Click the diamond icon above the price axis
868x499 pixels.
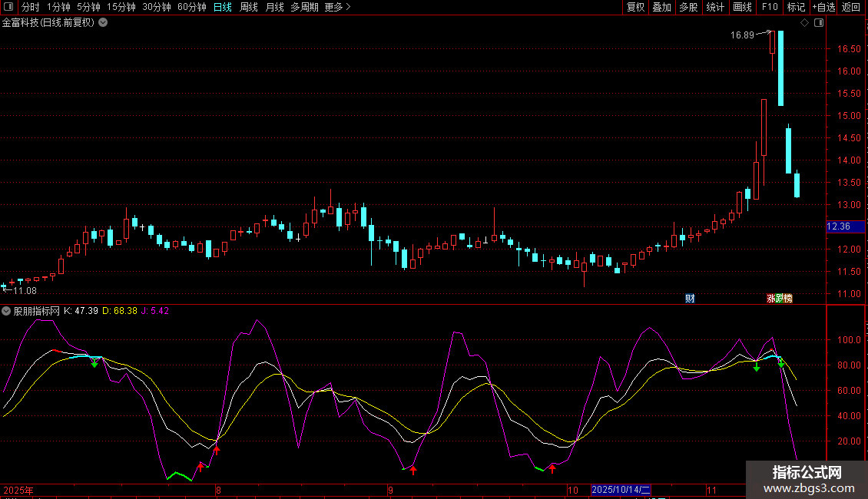point(804,23)
